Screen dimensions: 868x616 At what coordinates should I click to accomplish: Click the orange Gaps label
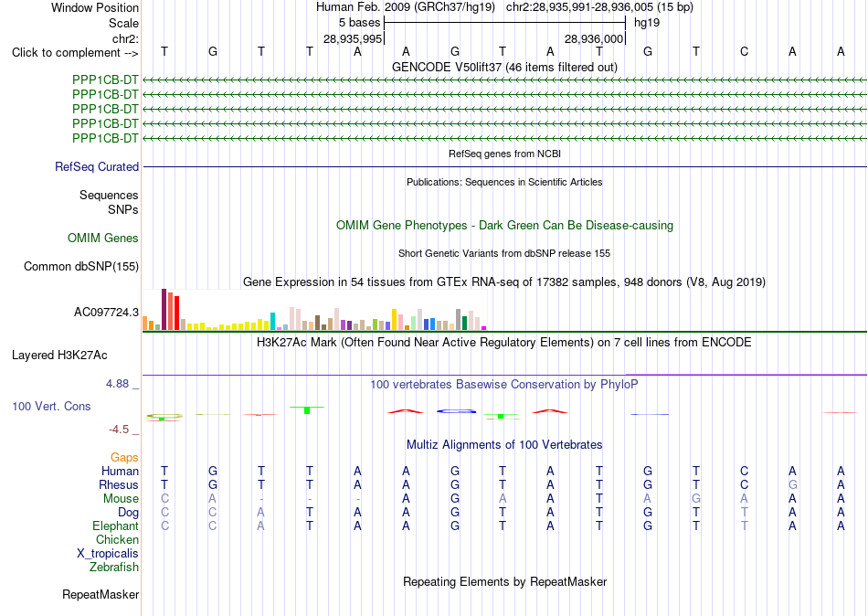point(124,458)
